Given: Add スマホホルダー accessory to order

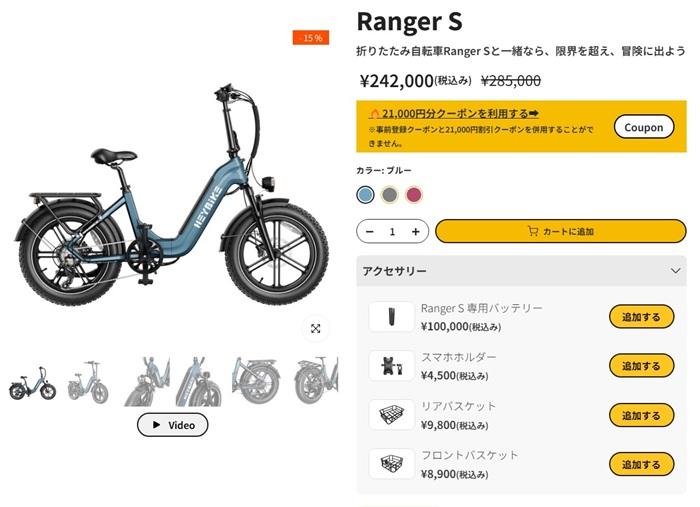Looking at the screenshot, I should pos(642,366).
